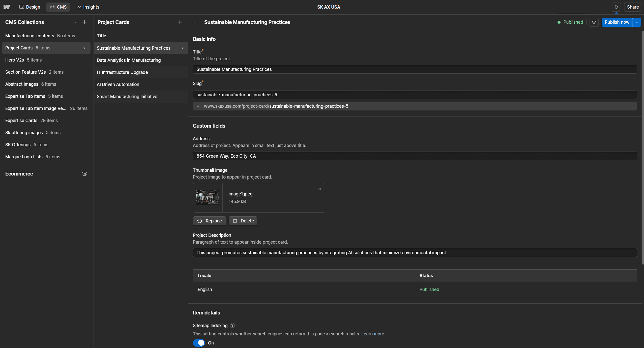Open site preview with the play icon
Viewport: 644px width, 348px height.
[617, 7]
